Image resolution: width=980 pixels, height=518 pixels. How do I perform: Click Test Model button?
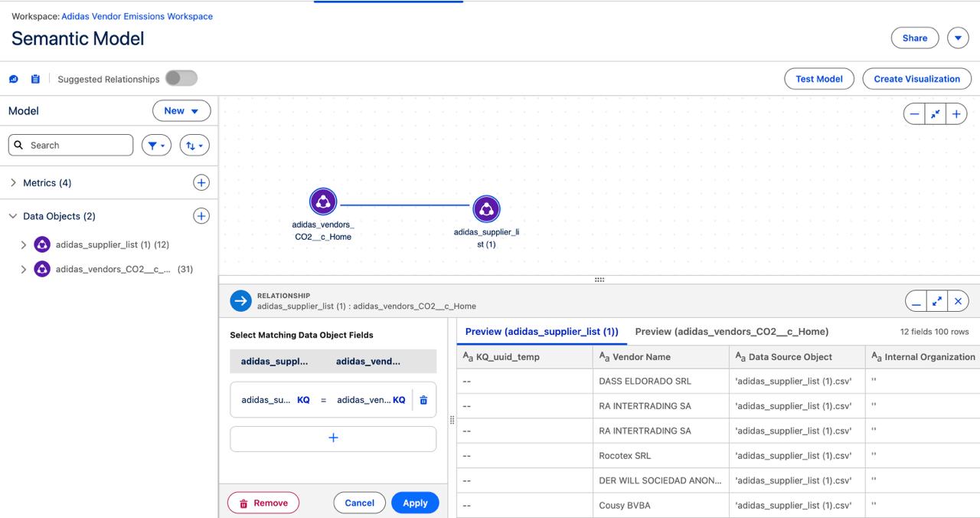pyautogui.click(x=819, y=79)
